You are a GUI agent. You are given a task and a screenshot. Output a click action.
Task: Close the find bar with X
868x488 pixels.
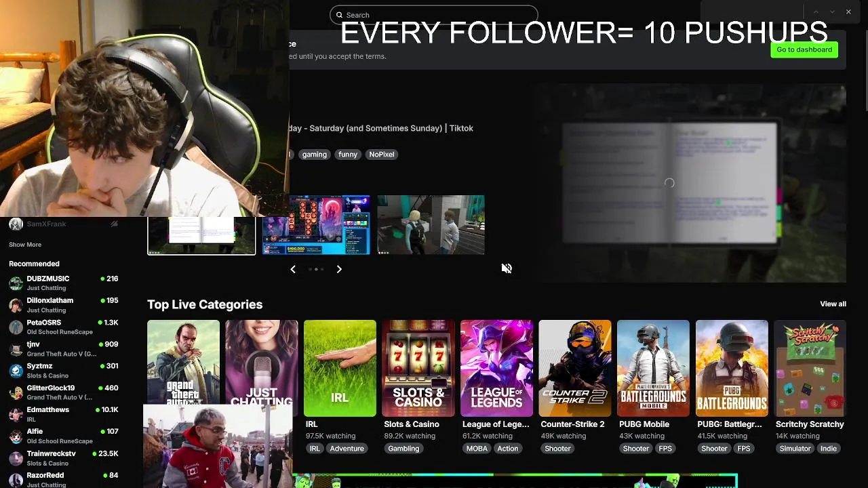[x=848, y=12]
